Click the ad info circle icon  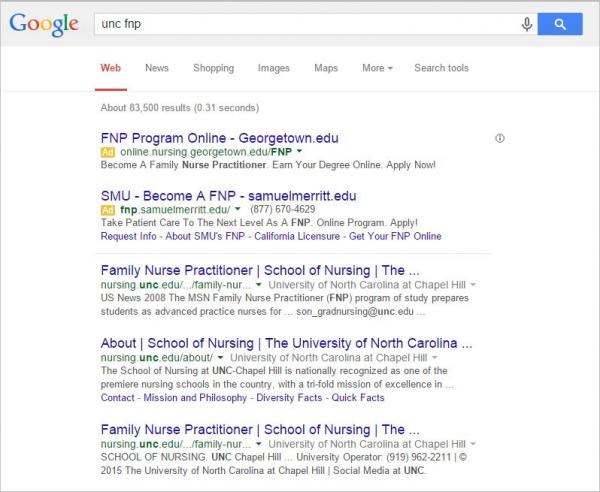click(x=500, y=138)
